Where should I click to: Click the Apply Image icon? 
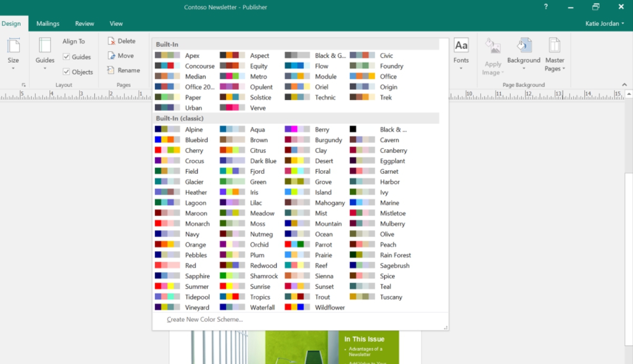[493, 46]
